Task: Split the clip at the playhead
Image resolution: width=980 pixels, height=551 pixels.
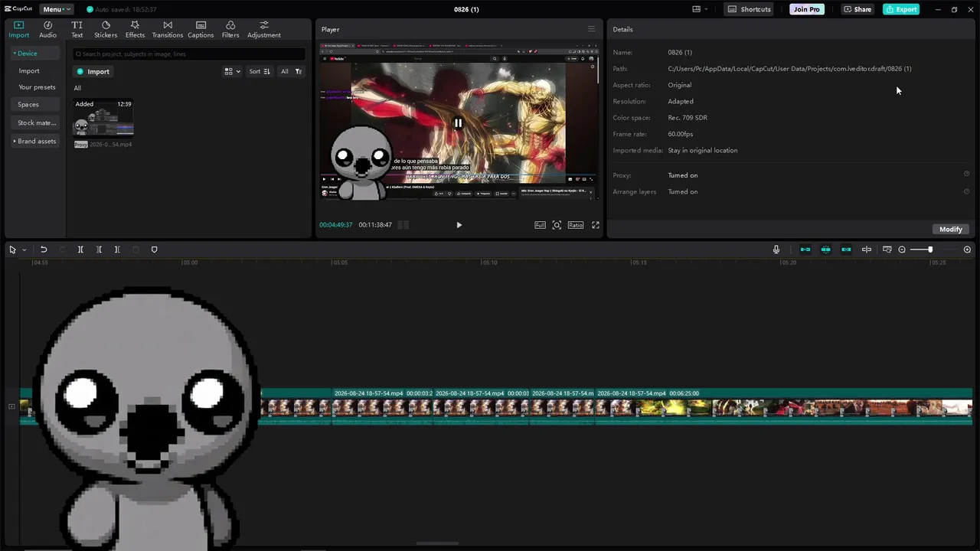Action: (80, 249)
